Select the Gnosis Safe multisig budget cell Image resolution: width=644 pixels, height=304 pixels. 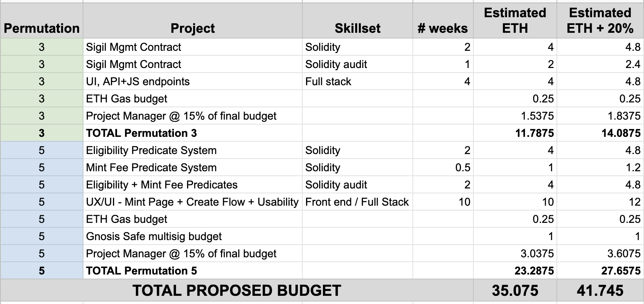point(154,236)
